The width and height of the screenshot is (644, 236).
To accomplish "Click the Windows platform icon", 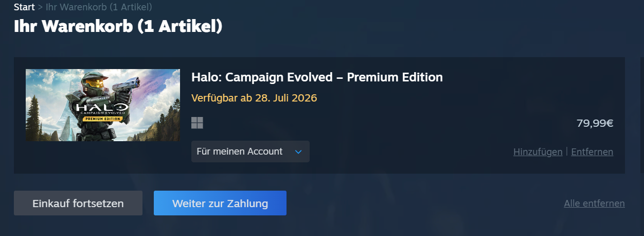I will point(197,123).
